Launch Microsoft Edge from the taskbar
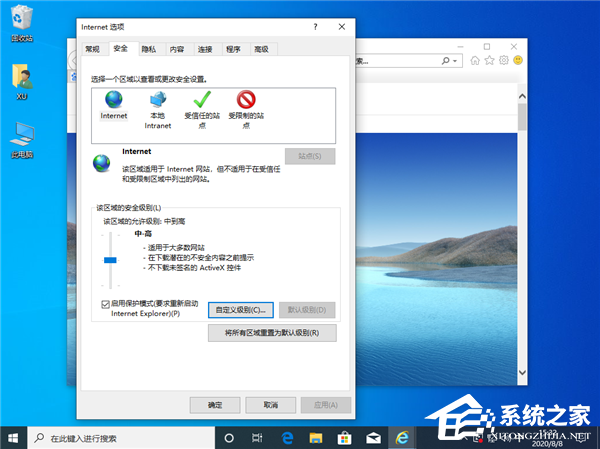Viewport: 600px width, 449px height. pyautogui.click(x=287, y=438)
